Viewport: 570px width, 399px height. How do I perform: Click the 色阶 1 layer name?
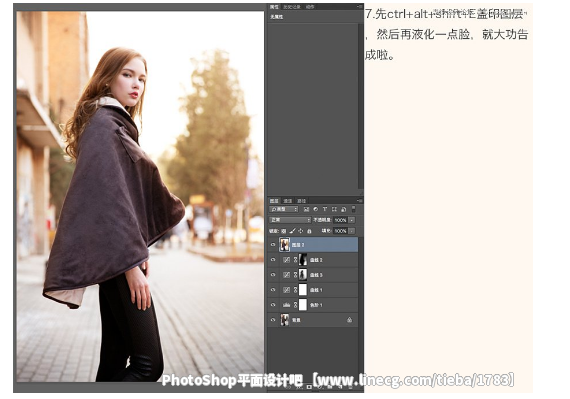(316, 305)
